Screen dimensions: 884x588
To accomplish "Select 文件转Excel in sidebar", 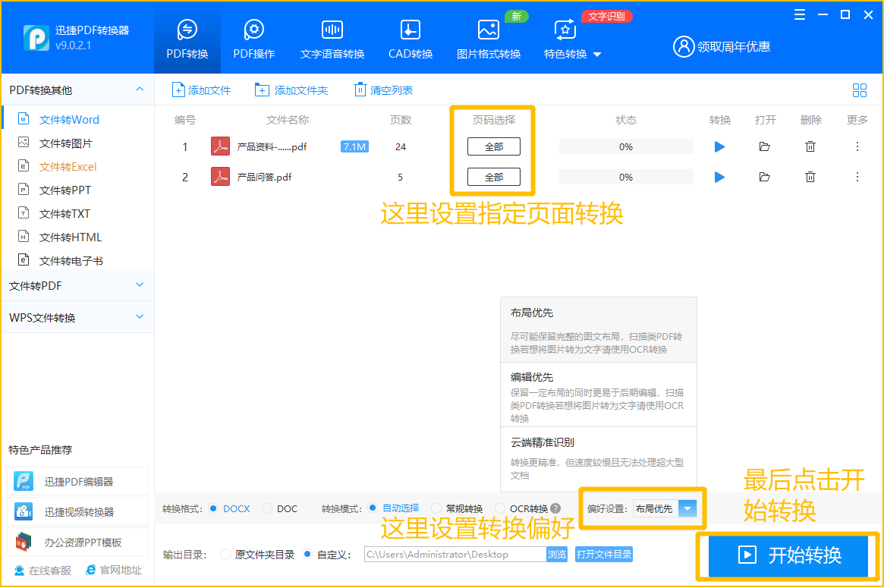I will pyautogui.click(x=68, y=167).
